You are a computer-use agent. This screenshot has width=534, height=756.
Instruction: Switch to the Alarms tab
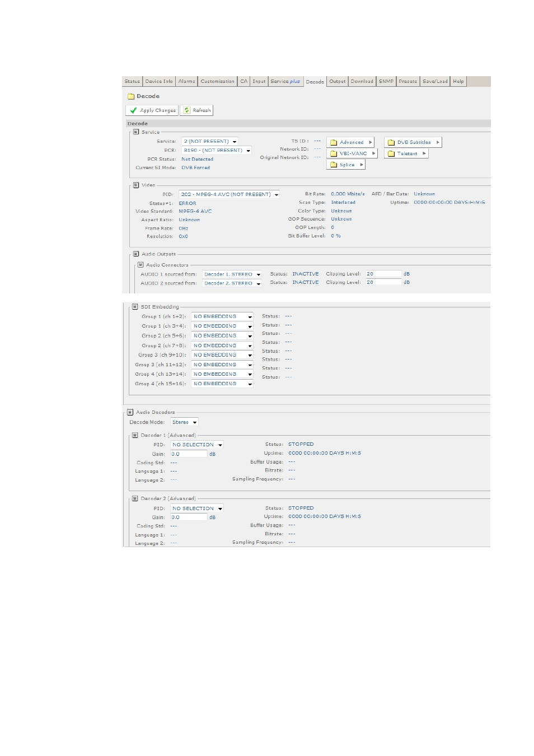click(x=186, y=81)
